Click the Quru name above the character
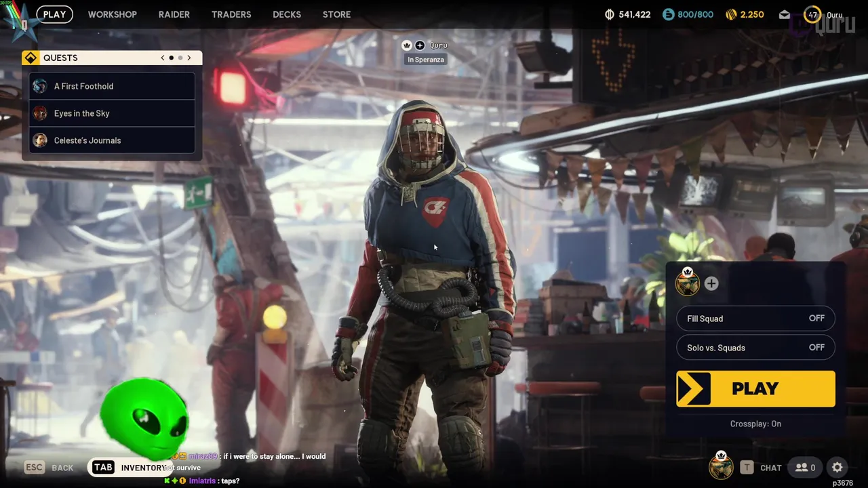 (x=439, y=45)
